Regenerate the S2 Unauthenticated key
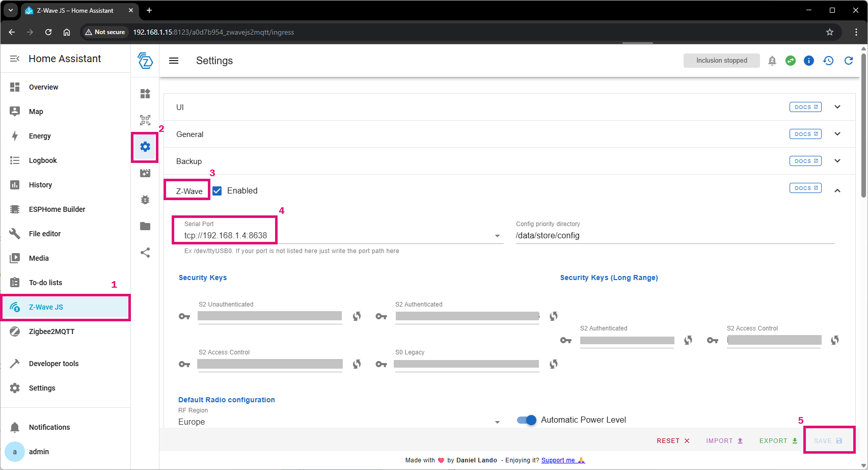This screenshot has height=470, width=868. click(x=357, y=316)
